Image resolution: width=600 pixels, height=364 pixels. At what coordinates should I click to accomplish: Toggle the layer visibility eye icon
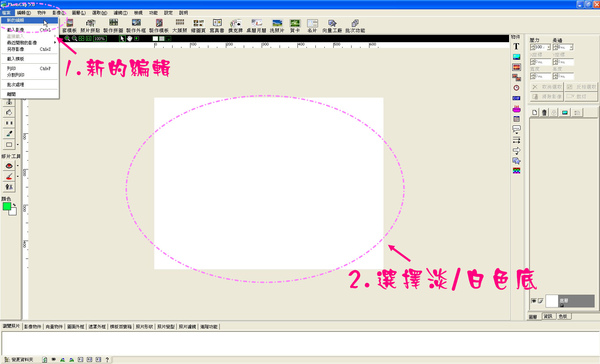pos(533,301)
